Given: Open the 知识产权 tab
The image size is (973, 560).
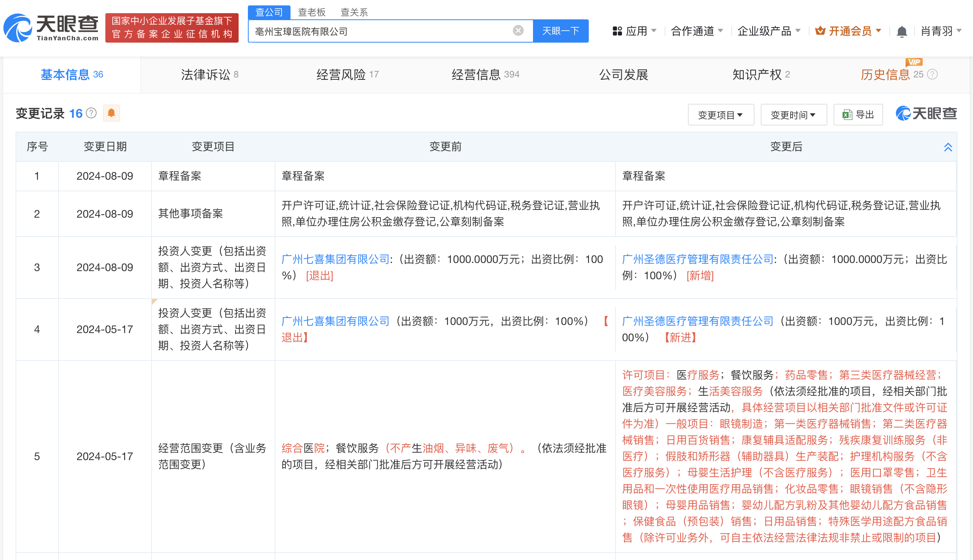Looking at the screenshot, I should coord(761,74).
